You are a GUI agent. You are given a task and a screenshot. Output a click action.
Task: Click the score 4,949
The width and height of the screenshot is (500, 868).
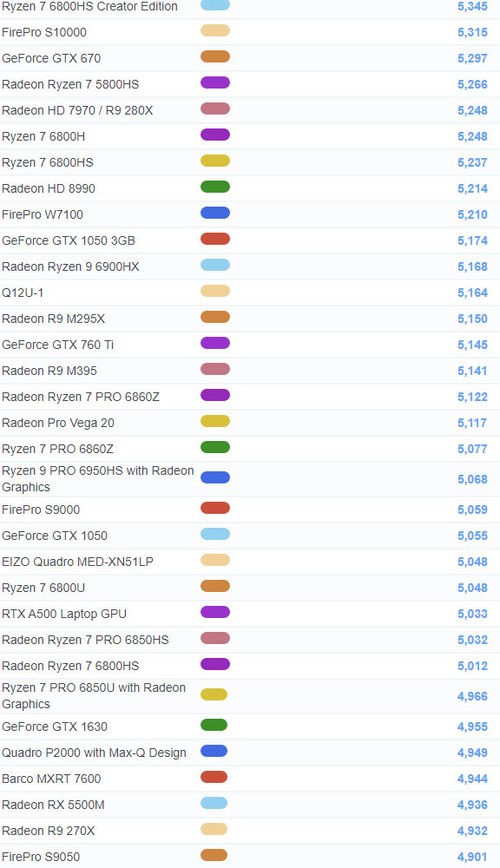(x=472, y=753)
